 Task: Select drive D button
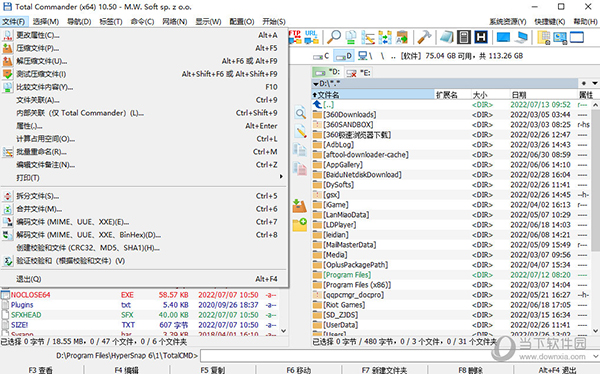pyautogui.click(x=344, y=56)
